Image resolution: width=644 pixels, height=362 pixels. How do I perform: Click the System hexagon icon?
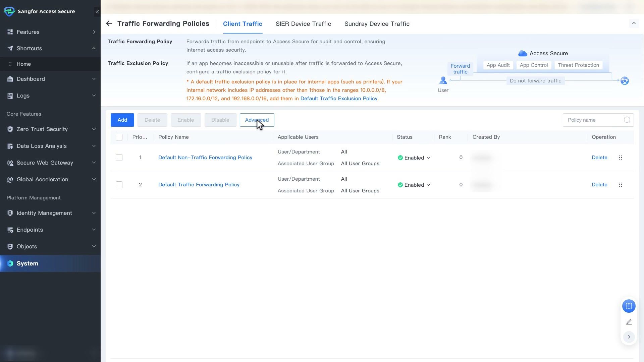pyautogui.click(x=10, y=263)
